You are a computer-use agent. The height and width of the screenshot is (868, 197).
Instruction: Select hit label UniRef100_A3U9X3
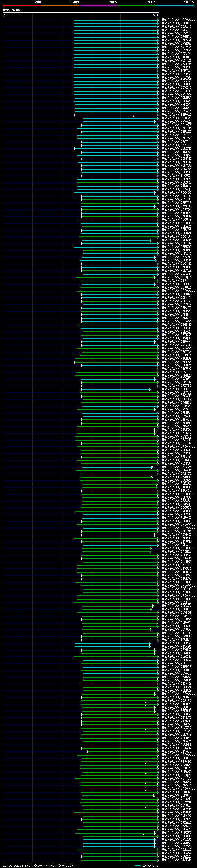click(177, 182)
